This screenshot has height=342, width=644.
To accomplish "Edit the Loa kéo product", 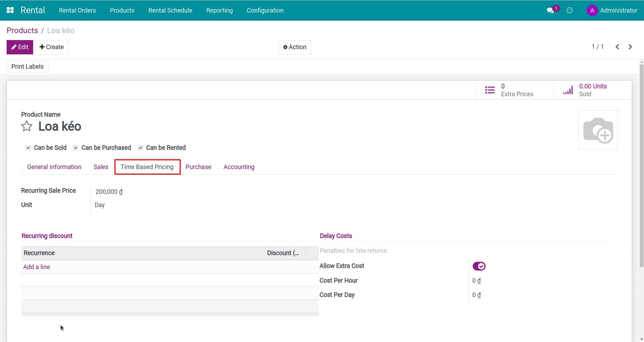I will pos(20,47).
